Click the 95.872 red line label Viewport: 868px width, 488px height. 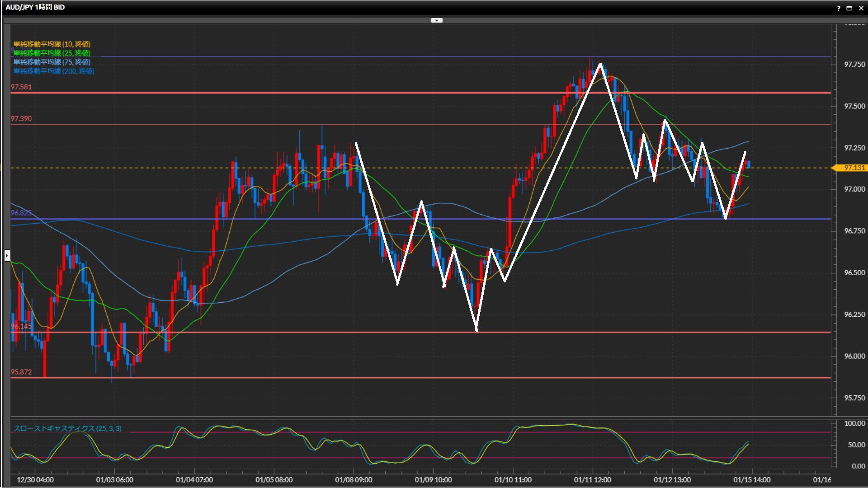click(21, 372)
